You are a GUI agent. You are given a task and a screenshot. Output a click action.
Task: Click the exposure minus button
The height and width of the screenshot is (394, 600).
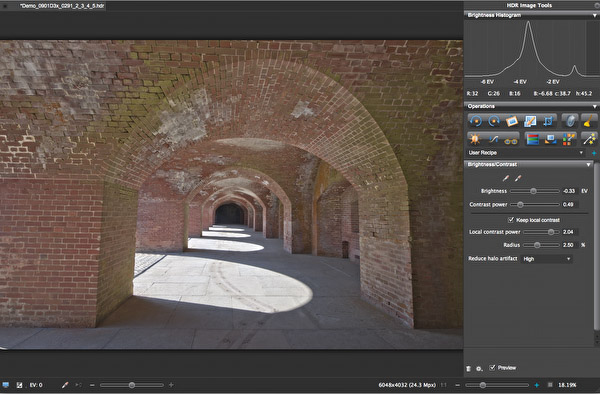92,385
